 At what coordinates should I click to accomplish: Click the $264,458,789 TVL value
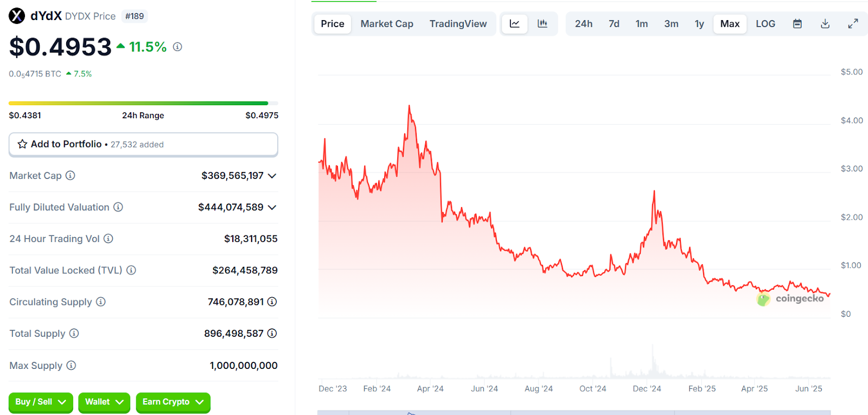pyautogui.click(x=245, y=270)
